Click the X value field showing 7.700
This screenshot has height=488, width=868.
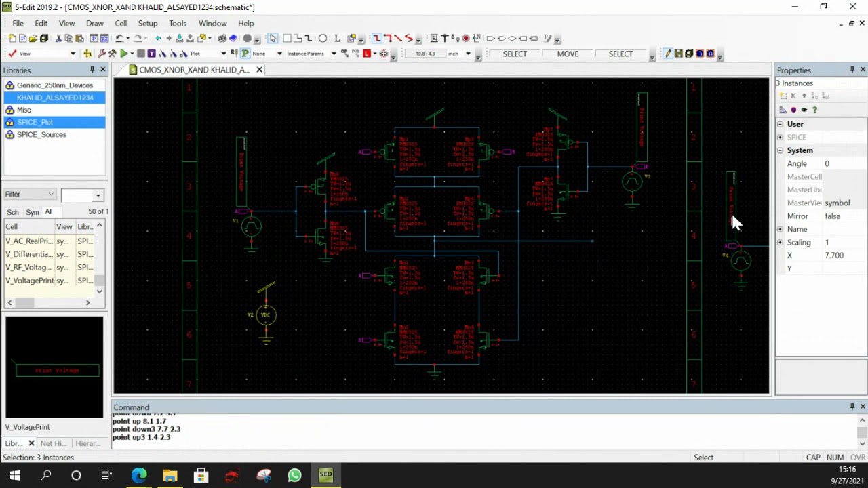(x=843, y=256)
